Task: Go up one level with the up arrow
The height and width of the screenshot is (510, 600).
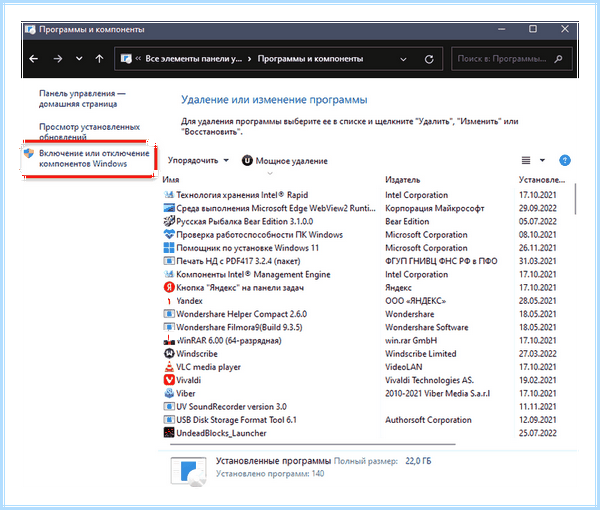Action: click(x=99, y=59)
